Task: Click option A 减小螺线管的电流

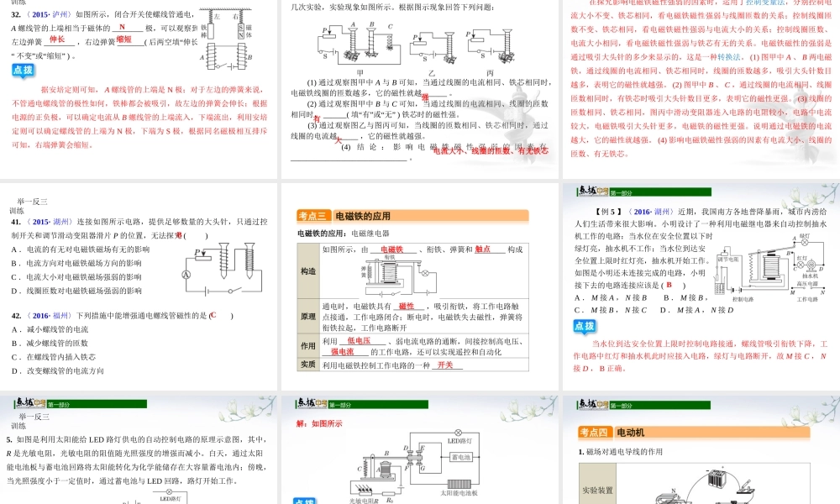Action: [x=50, y=329]
